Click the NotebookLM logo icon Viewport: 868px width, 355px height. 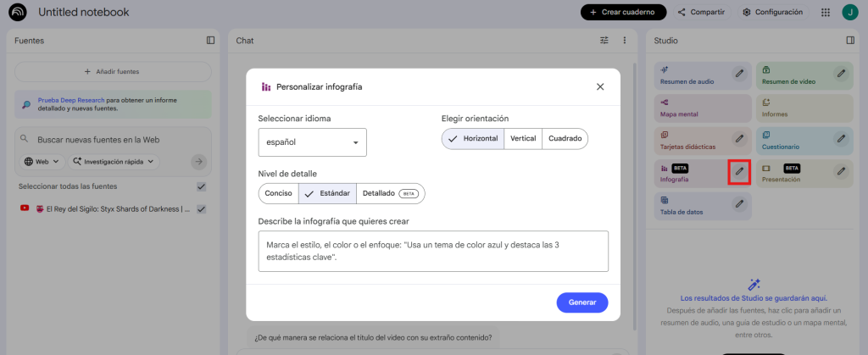coord(18,12)
